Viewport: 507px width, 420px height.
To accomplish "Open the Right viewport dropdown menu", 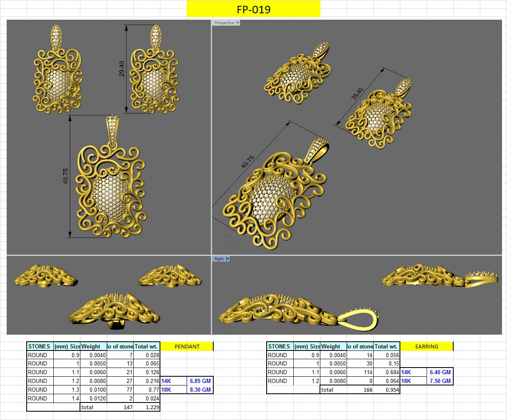I will (x=227, y=258).
